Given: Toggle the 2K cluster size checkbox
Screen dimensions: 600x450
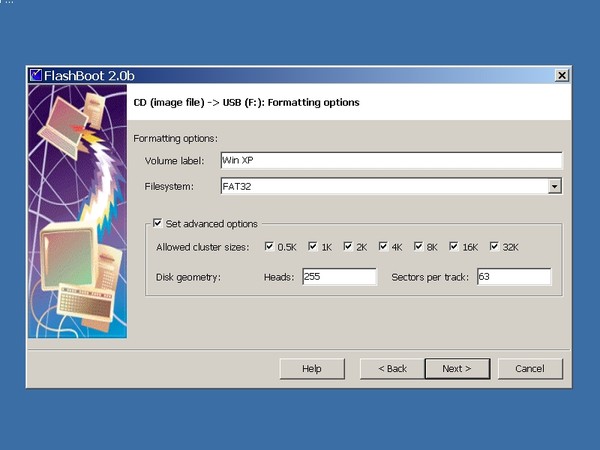Looking at the screenshot, I should coord(349,246).
